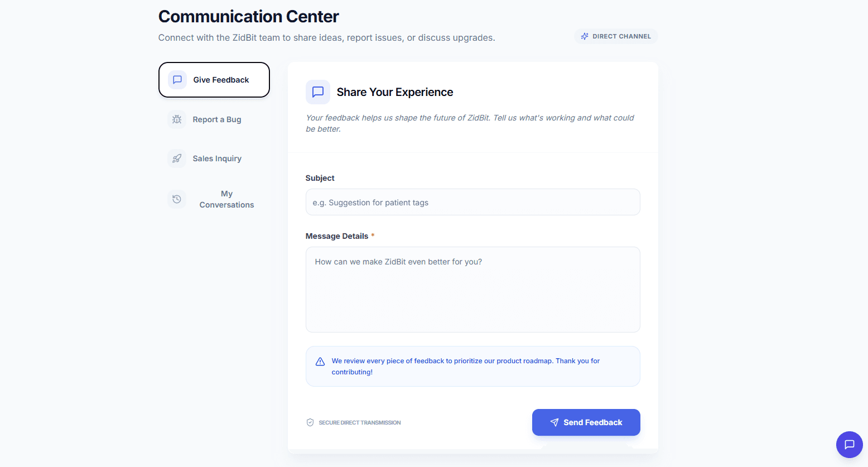The image size is (868, 467).
Task: Click the bug icon beside Report a Bug
Action: point(177,119)
